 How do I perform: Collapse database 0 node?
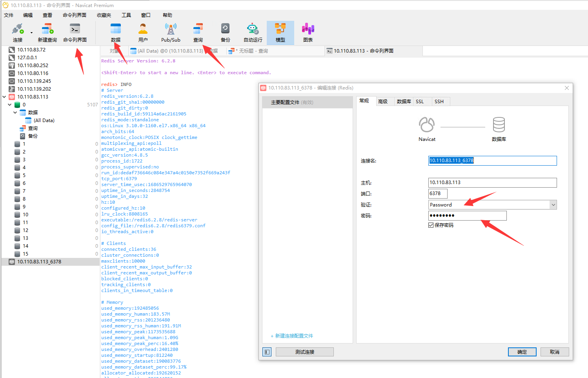point(10,104)
